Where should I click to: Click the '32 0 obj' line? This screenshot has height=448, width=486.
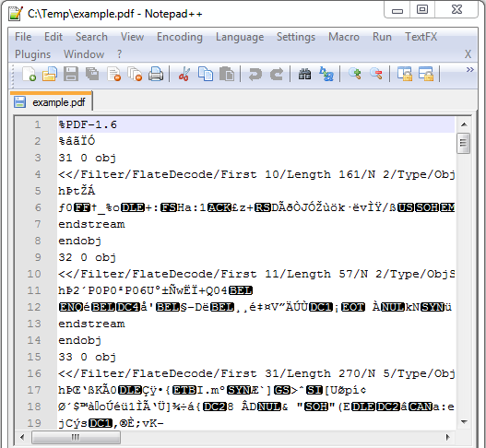(88, 257)
